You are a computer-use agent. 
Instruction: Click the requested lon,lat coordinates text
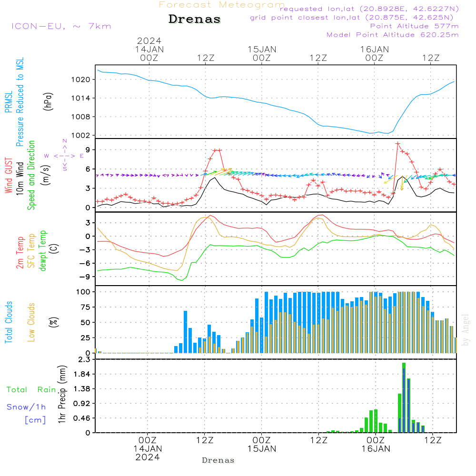coord(369,9)
